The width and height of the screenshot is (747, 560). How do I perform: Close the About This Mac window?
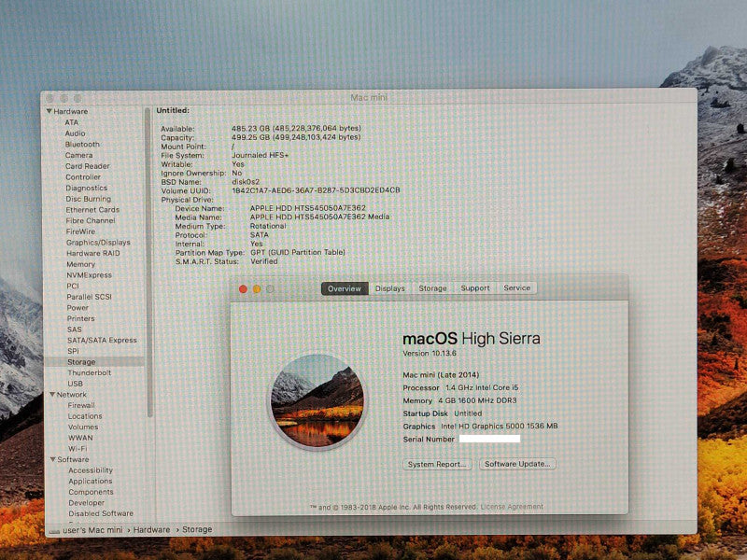(x=243, y=289)
